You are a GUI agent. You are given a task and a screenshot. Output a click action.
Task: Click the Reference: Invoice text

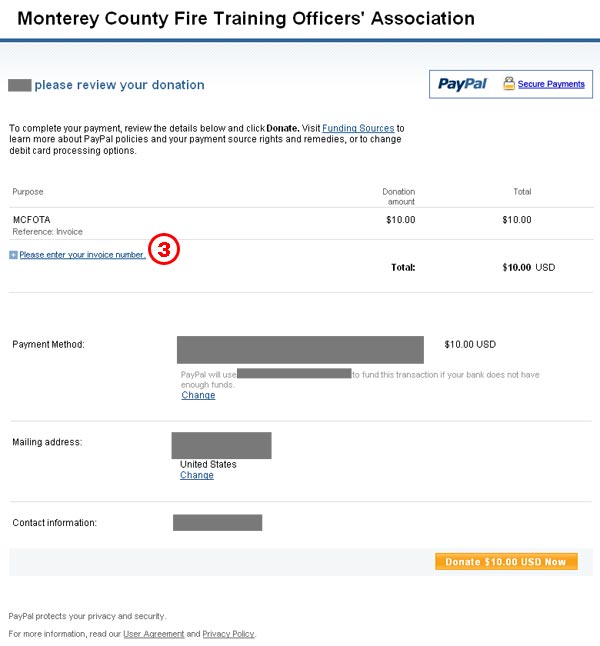click(x=47, y=232)
